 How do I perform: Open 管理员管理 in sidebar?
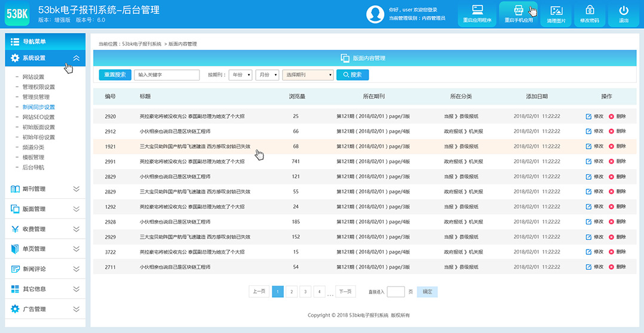tap(36, 97)
